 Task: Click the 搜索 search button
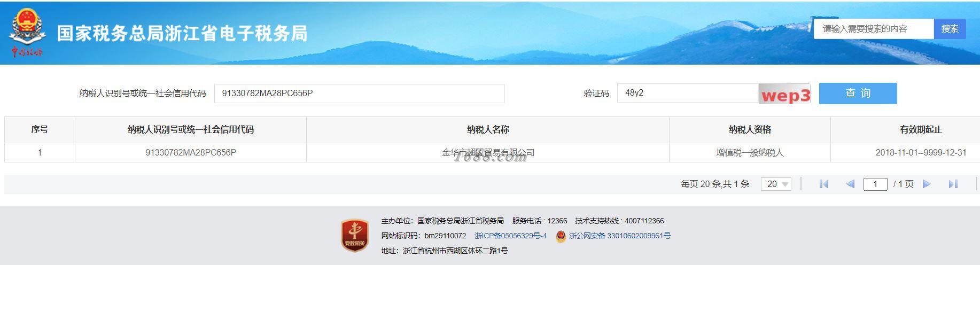[950, 29]
